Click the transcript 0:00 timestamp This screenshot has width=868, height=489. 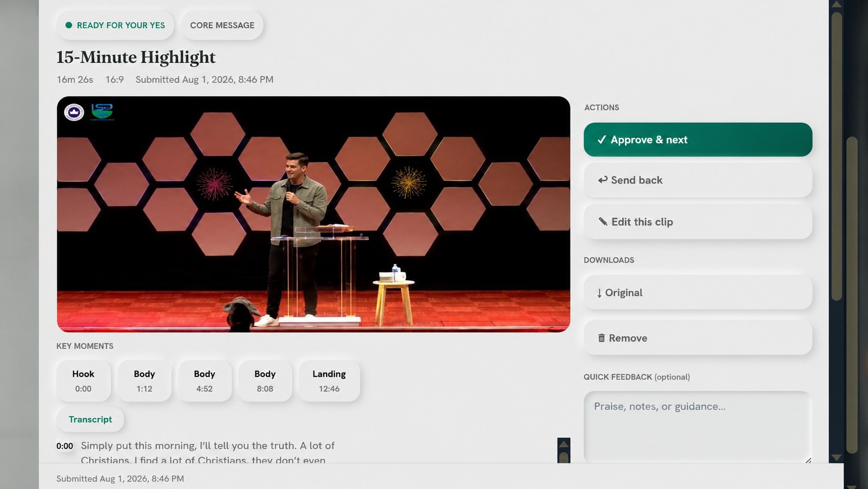click(x=65, y=446)
